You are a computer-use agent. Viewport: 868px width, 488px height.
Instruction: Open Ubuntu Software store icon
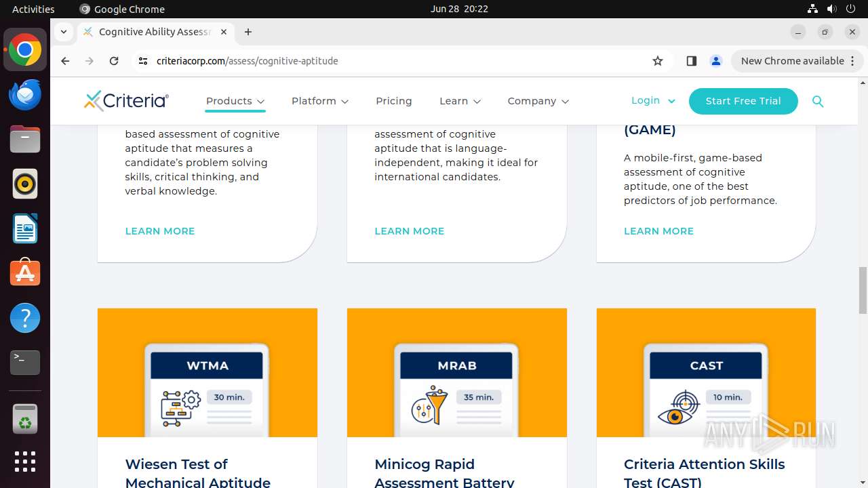25,273
